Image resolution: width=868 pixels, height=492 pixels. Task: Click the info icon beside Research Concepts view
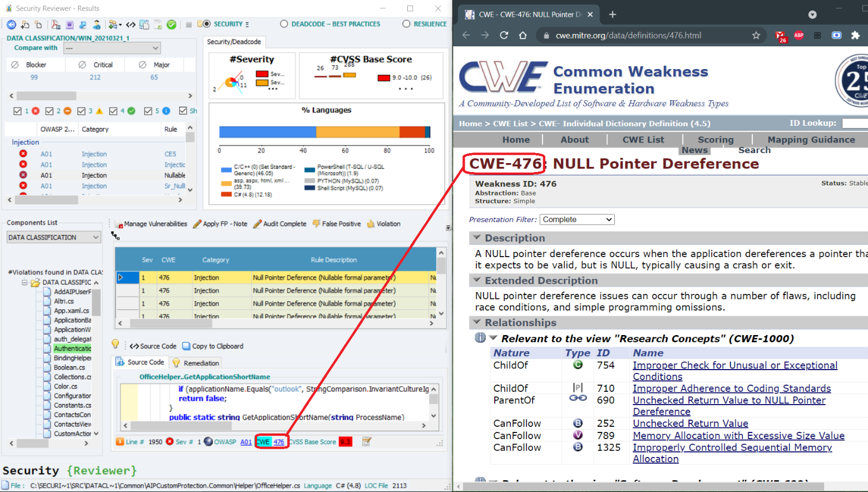click(480, 338)
